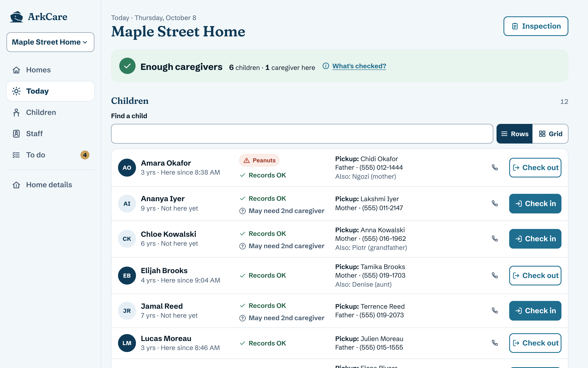The width and height of the screenshot is (588, 368).
Task: Click the CK avatar for Chloe Kowalski
Action: pyautogui.click(x=127, y=239)
